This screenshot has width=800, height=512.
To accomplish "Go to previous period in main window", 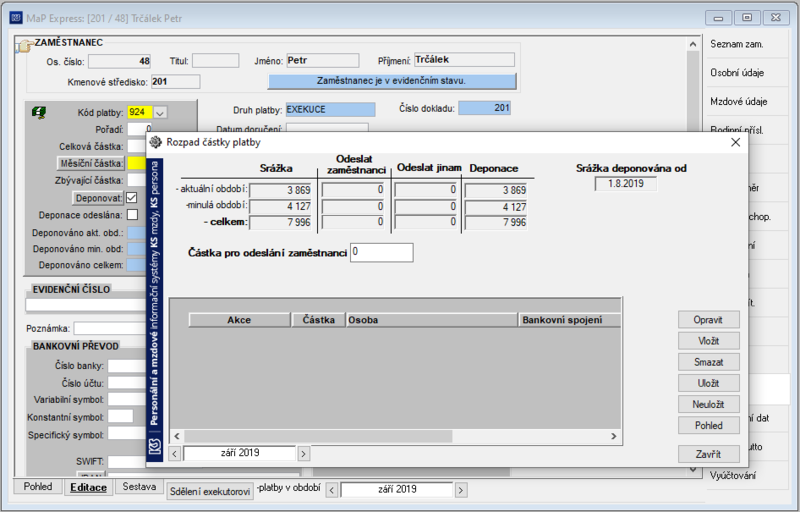I will [332, 491].
